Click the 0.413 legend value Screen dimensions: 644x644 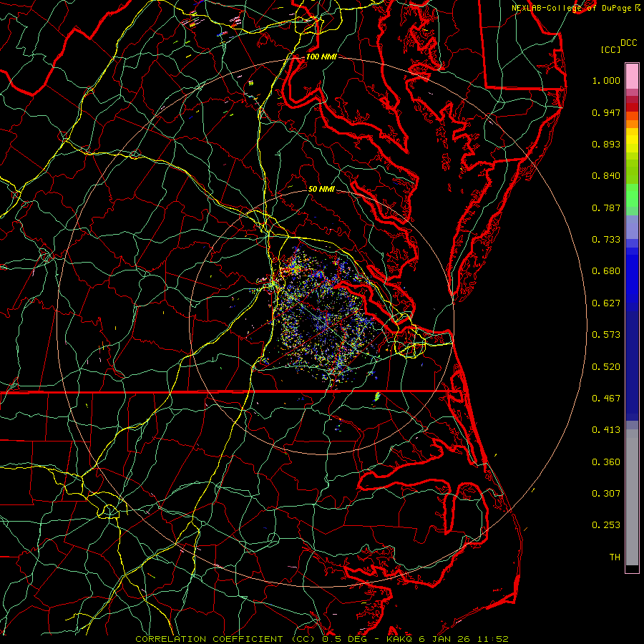click(606, 430)
